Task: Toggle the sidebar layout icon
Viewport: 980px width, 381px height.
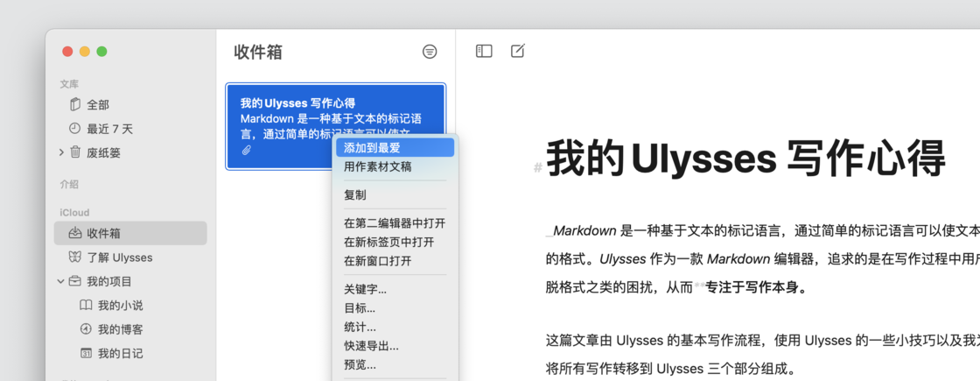Action: pyautogui.click(x=484, y=52)
